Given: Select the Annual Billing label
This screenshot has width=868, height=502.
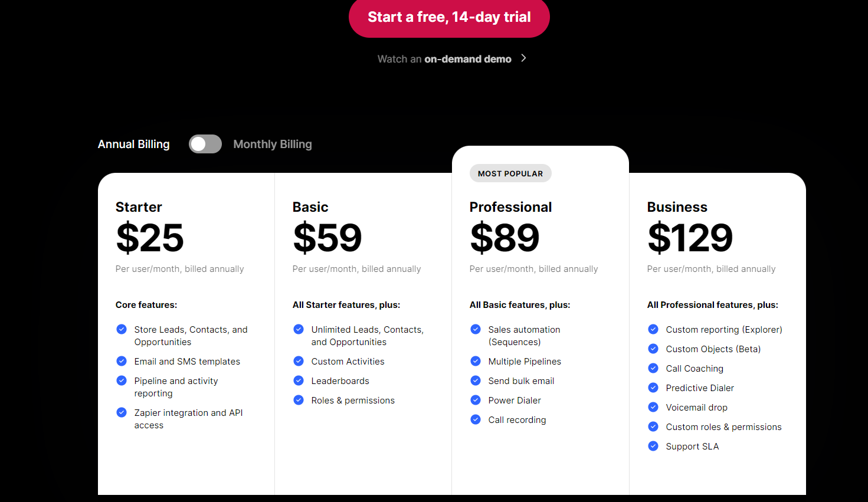Looking at the screenshot, I should [134, 145].
